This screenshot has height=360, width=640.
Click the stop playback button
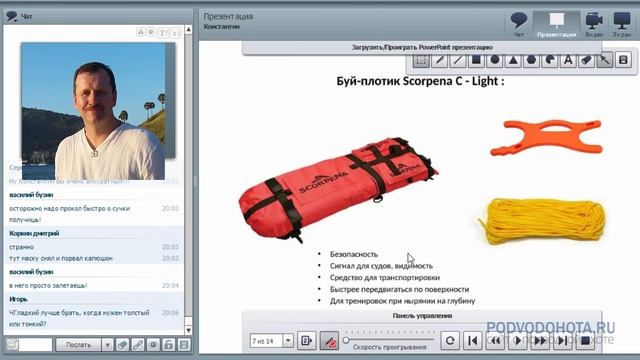point(585,340)
